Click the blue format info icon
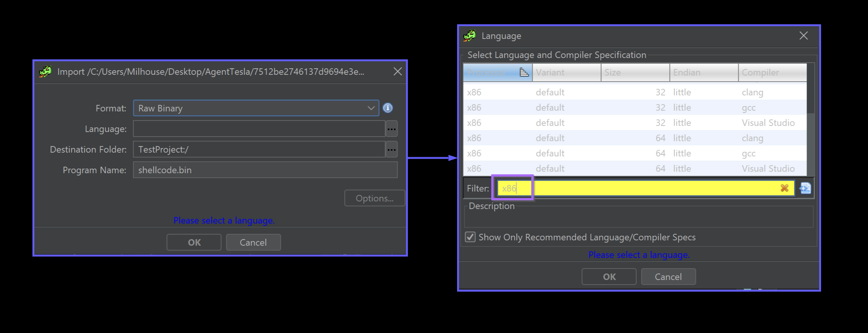868x333 pixels. pyautogui.click(x=388, y=108)
